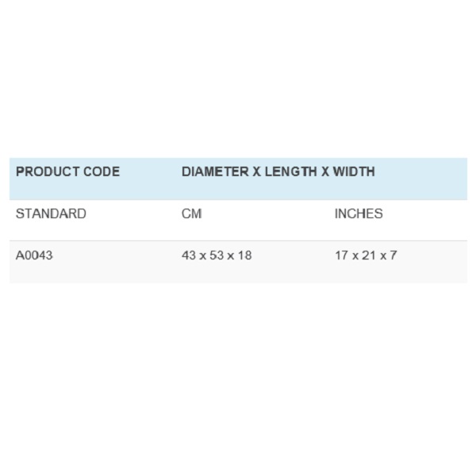Click the word WIDTH in the header

coord(354,171)
